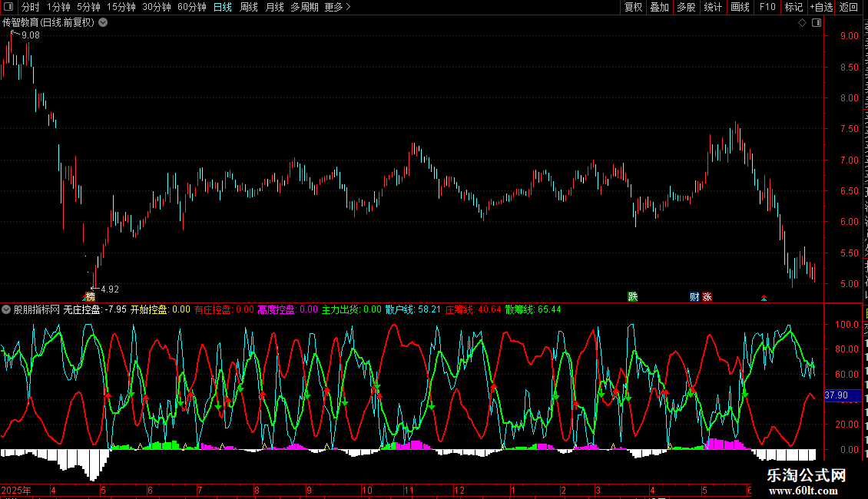Viewport: 868px width, 499px height.
Task: Switch to 分时 intraday view
Action: point(31,7)
